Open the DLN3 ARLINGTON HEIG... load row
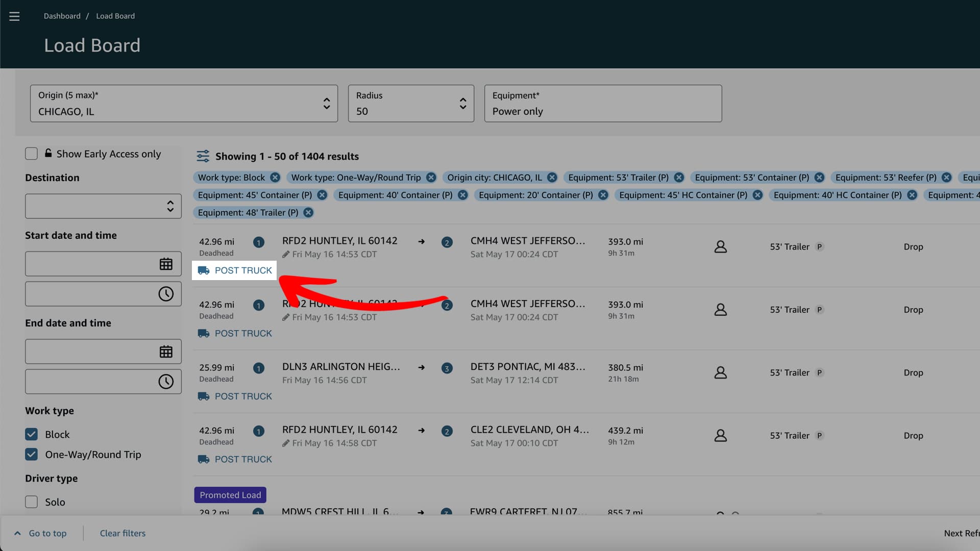This screenshot has width=980, height=551. 586,381
